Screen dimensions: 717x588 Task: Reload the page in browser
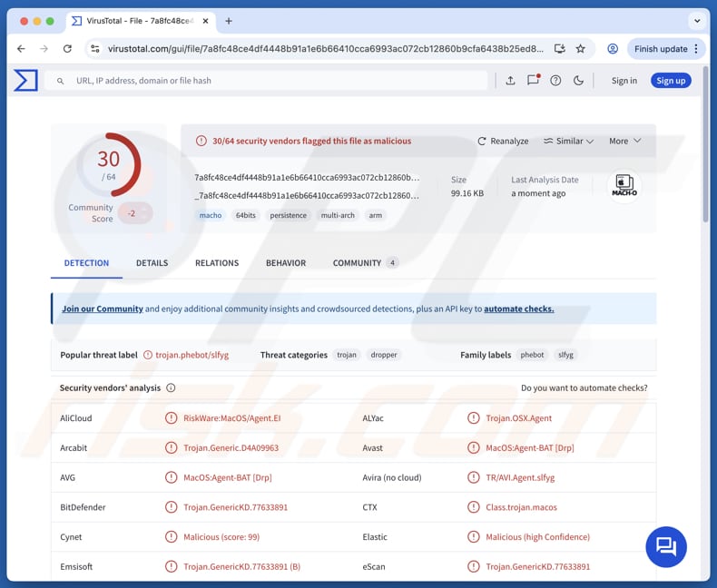coord(67,49)
